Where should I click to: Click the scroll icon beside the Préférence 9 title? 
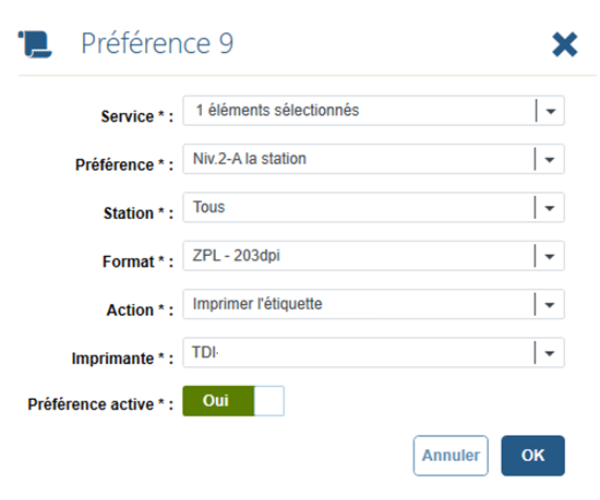(35, 44)
